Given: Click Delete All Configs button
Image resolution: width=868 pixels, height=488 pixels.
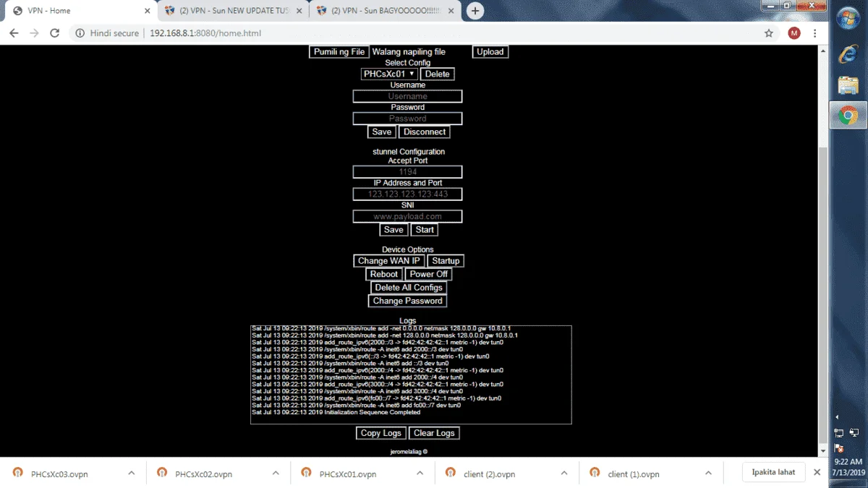Looking at the screenshot, I should [x=409, y=288].
